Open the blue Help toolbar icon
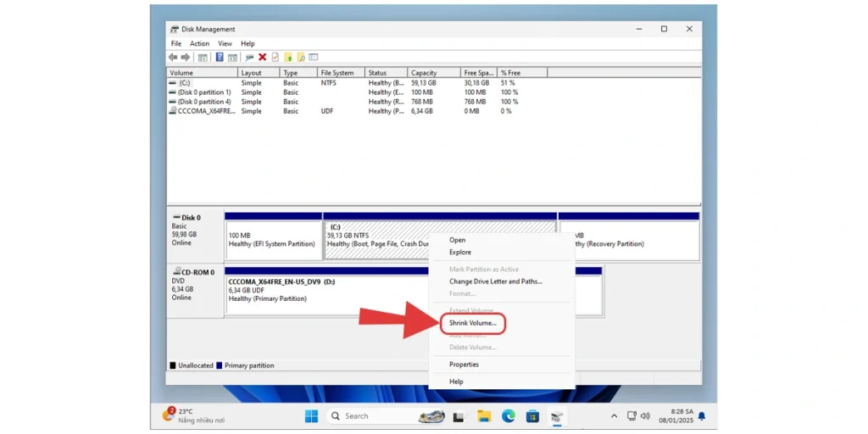This screenshot has width=868, height=434. point(220,57)
